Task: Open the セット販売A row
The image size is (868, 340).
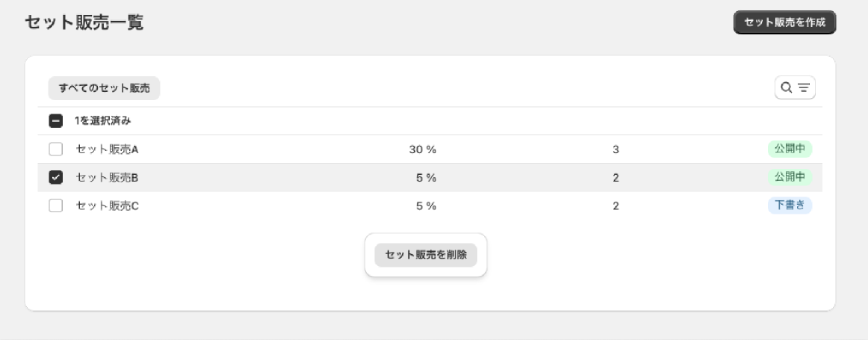Action: point(430,149)
